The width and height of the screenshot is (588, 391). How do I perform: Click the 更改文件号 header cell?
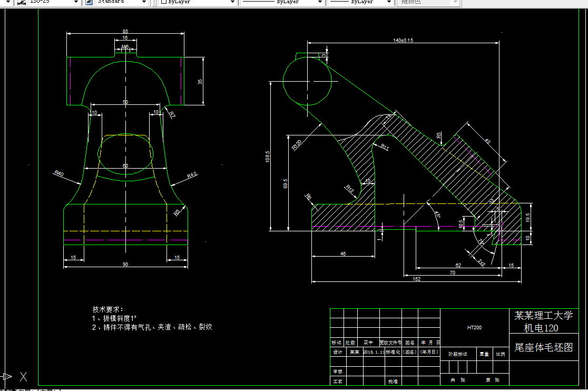point(391,343)
